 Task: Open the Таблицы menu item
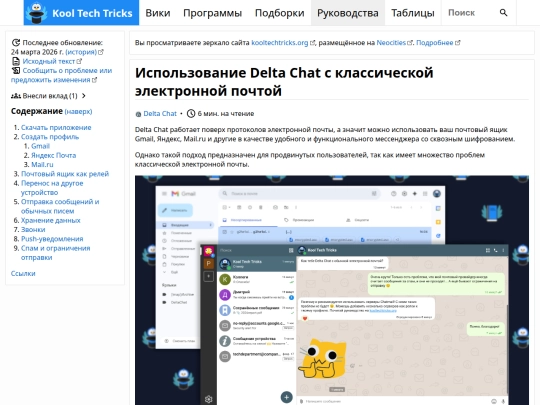tap(413, 13)
